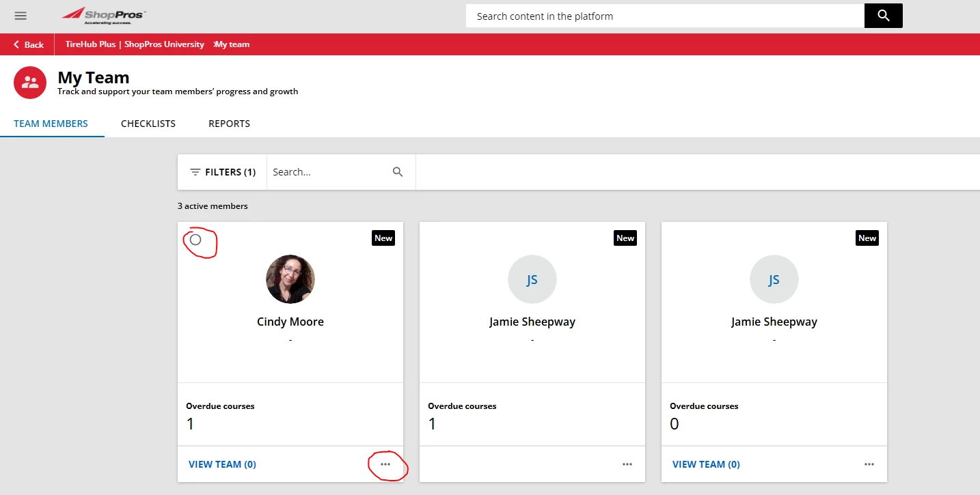The height and width of the screenshot is (495, 980).
Task: Click TireHub Plus ShopPros University breadcrumb
Action: point(135,44)
